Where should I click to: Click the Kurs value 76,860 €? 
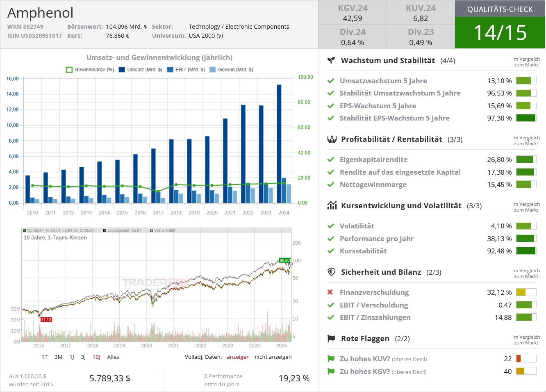coord(118,36)
